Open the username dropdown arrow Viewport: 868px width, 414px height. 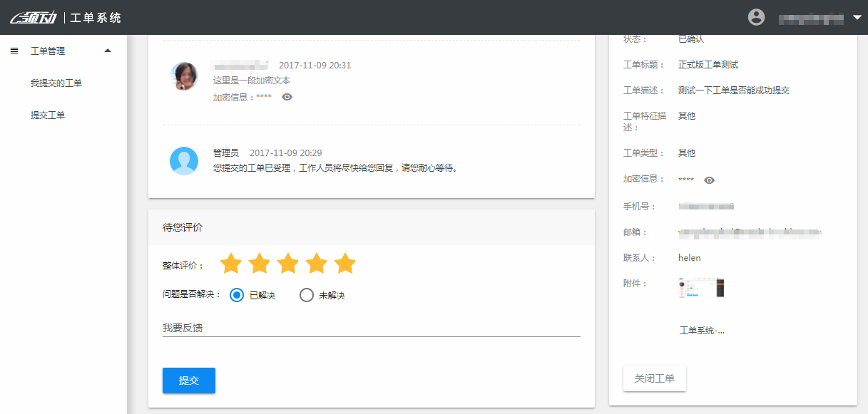click(x=857, y=17)
